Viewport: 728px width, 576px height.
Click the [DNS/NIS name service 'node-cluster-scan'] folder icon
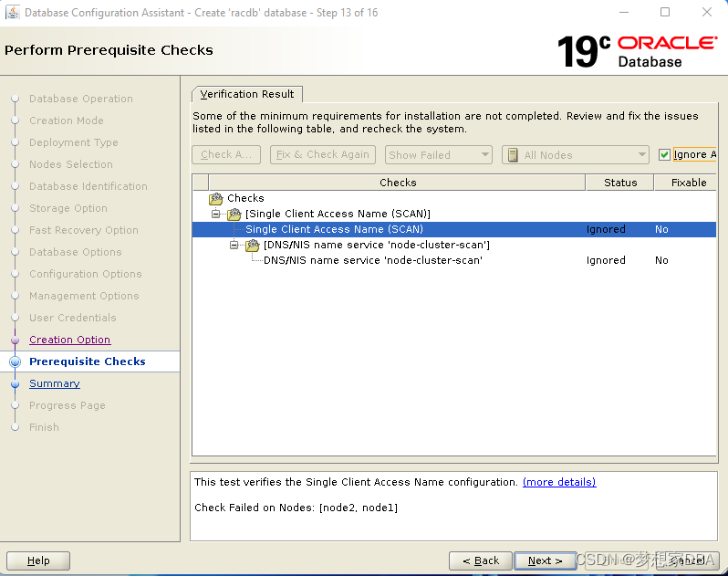pyautogui.click(x=252, y=246)
